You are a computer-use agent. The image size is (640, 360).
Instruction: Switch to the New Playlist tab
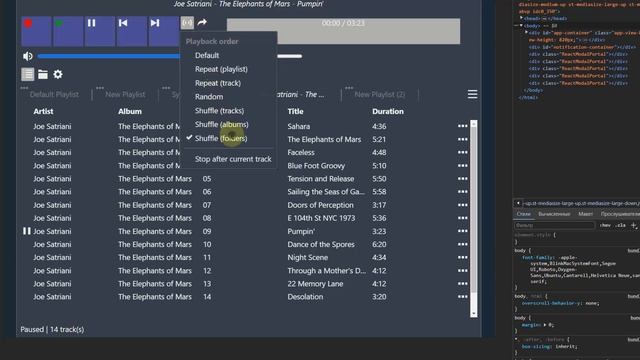pos(125,94)
